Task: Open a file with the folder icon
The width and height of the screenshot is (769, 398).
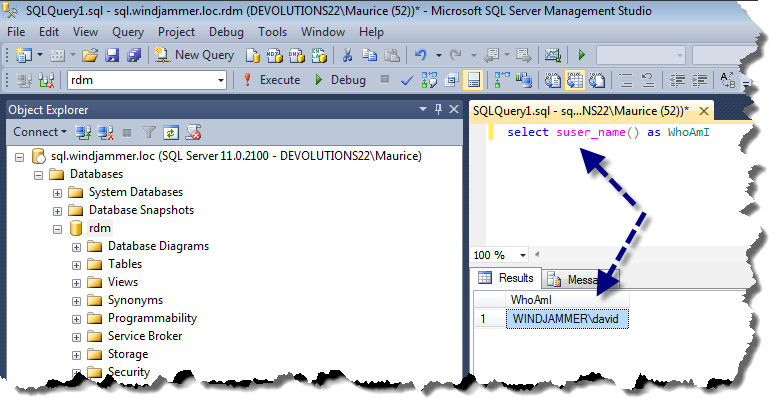Action: (x=90, y=55)
